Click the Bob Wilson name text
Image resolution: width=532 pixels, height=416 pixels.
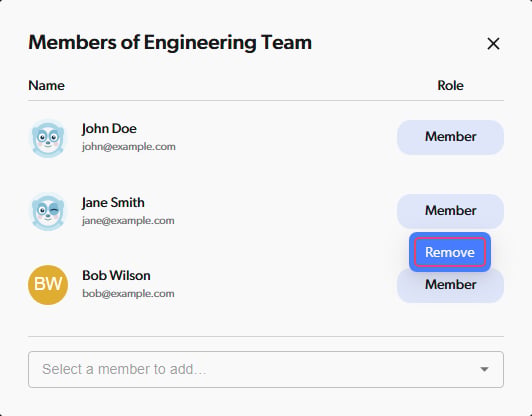[116, 276]
